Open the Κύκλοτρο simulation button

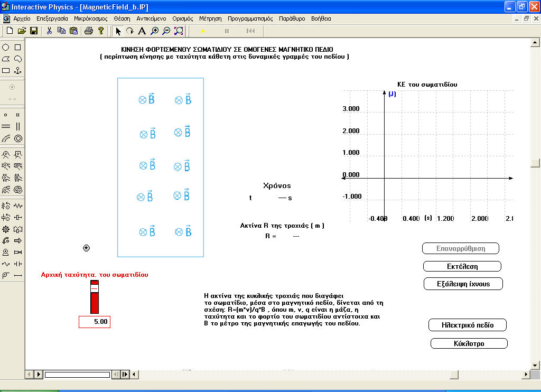pos(469,344)
